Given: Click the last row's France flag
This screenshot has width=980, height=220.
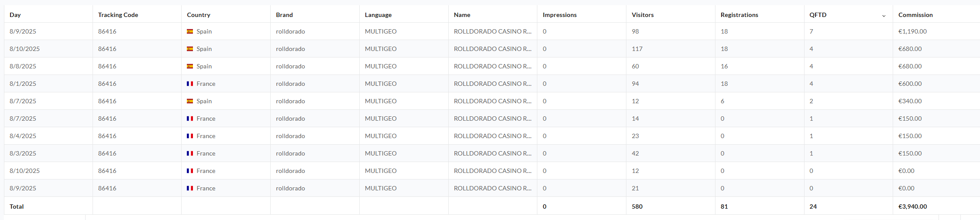Looking at the screenshot, I should click(190, 188).
